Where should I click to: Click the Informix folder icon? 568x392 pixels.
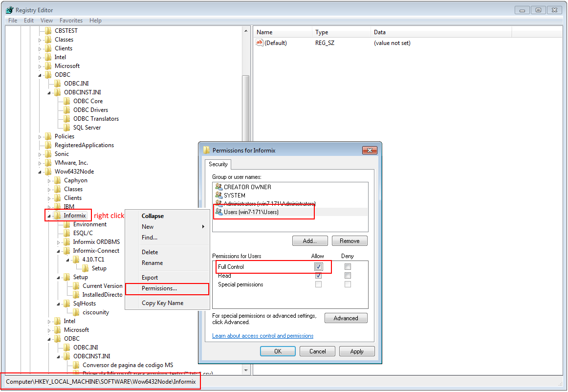coord(58,216)
